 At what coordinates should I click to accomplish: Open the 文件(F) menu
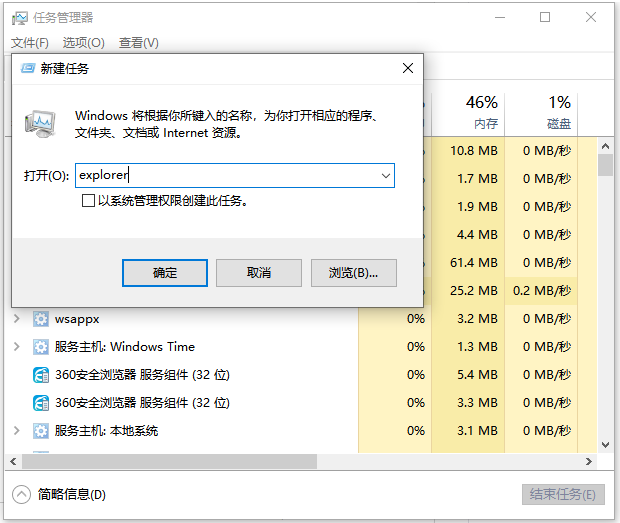(x=30, y=43)
